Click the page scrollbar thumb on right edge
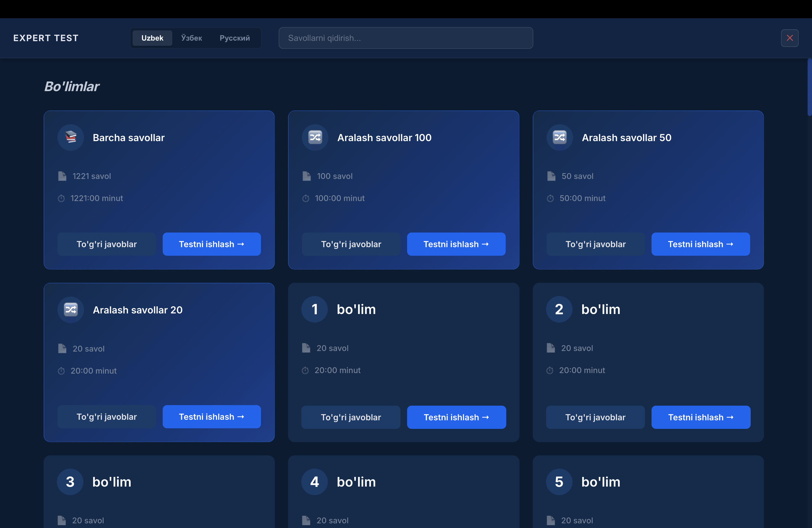This screenshot has width=812, height=528. (810, 87)
